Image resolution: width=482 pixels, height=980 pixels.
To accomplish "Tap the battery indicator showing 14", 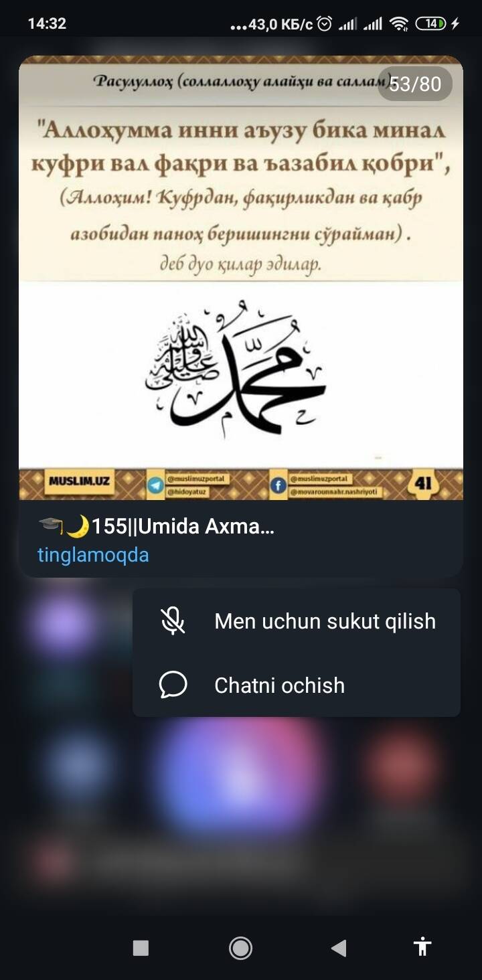I will 431,24.
